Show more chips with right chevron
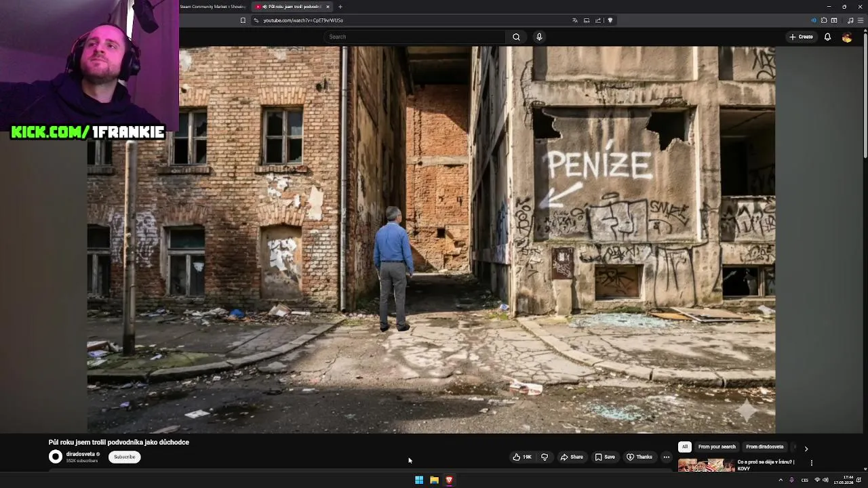Screen dimensions: 868x488 806,448
